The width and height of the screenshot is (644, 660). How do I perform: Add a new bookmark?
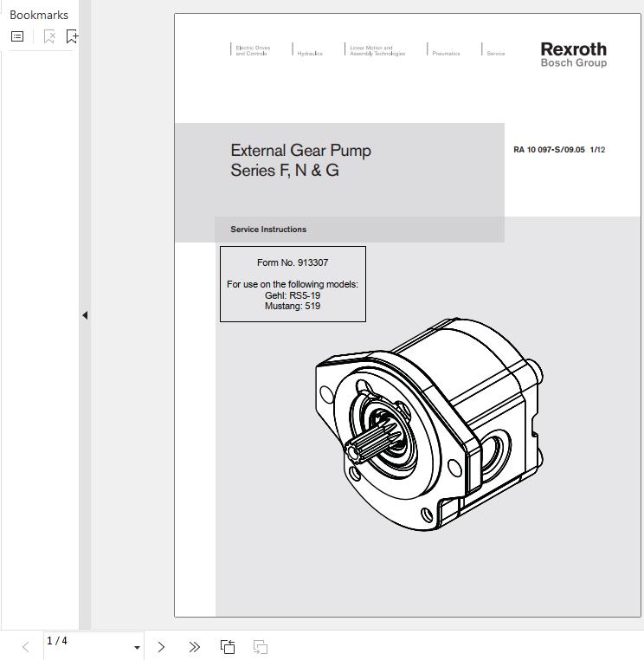[72, 36]
